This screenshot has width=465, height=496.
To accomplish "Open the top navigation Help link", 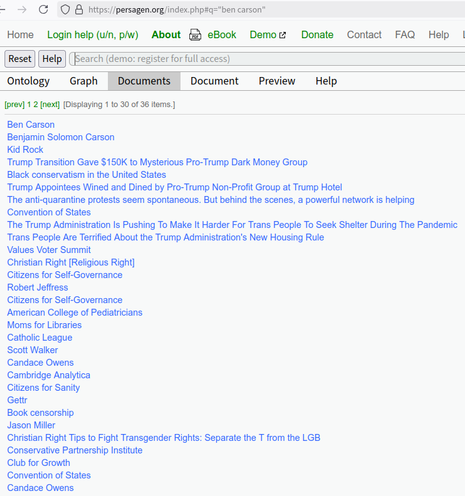I will (x=439, y=35).
